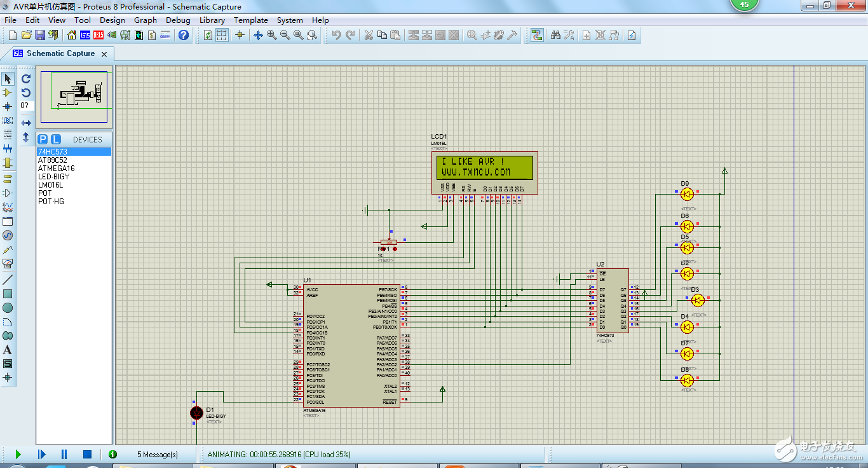Select AT89C52 in the devices list
868x468 pixels.
pos(74,160)
